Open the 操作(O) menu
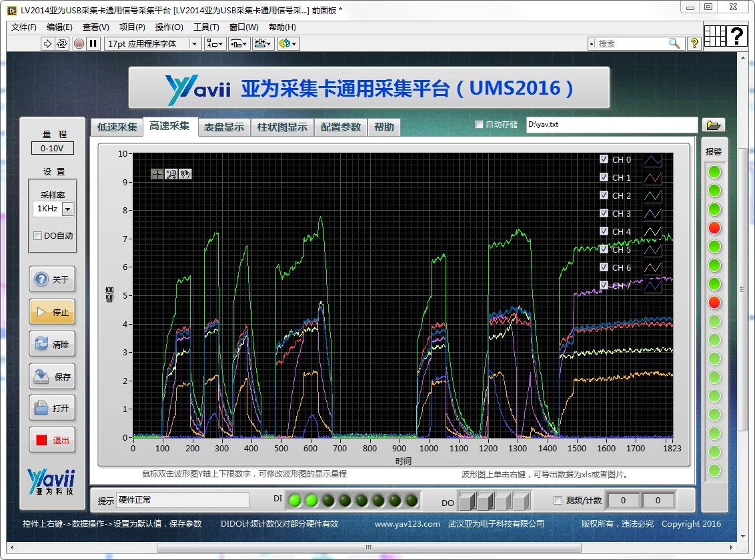 click(169, 27)
